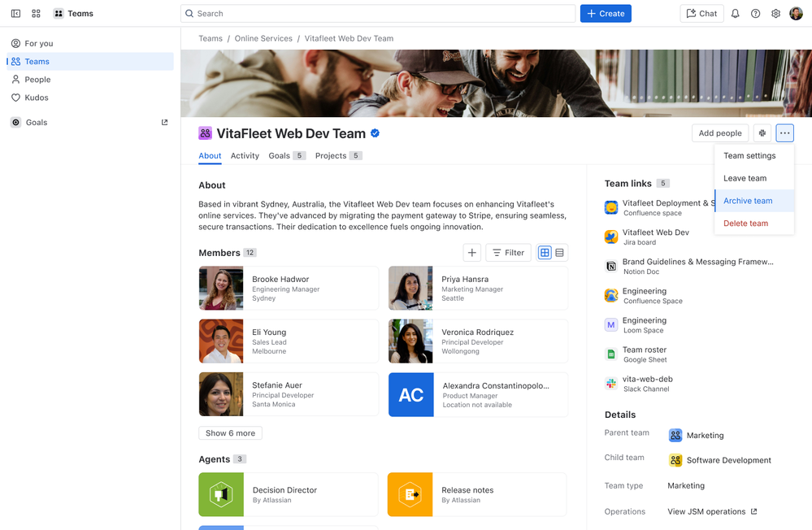Viewport: 812px width, 530px height.
Task: Open Veronica Rodriquez's member card
Action: (x=478, y=341)
